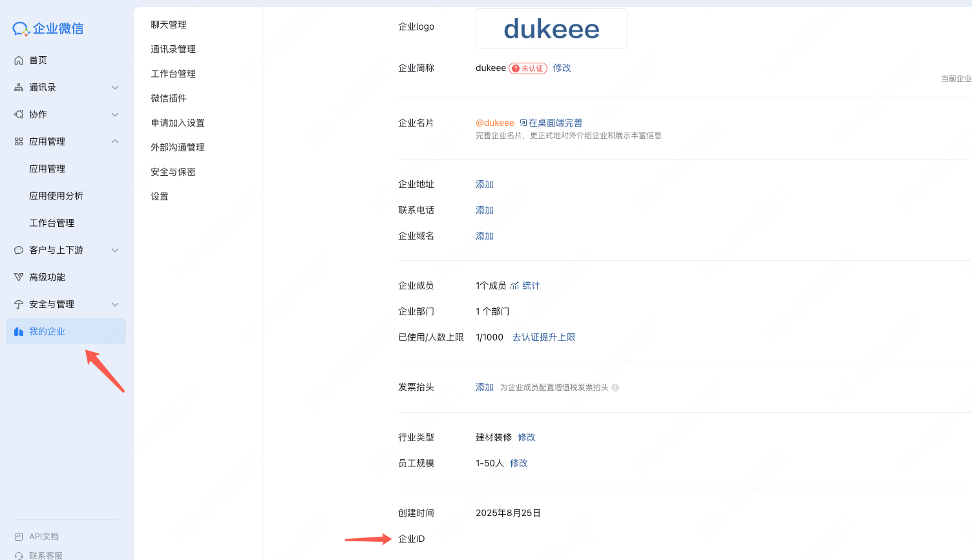The height and width of the screenshot is (560, 972).
Task: Open 通讯录管理 settings
Action: (x=173, y=49)
